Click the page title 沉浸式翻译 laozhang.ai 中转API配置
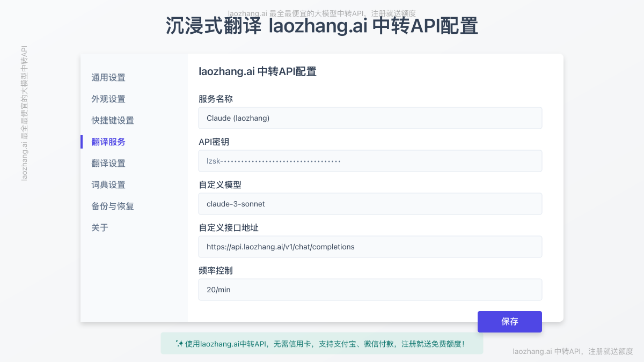Image resolution: width=644 pixels, height=362 pixels. click(322, 26)
